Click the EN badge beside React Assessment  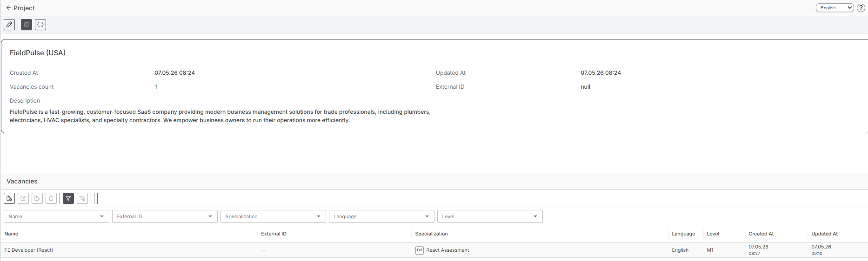coord(420,250)
